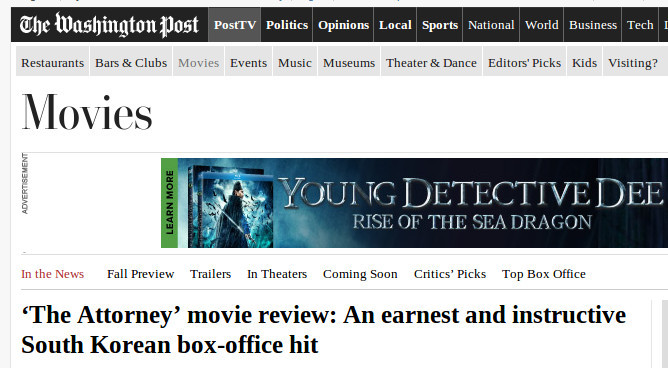Click the green Learn More ad button

(x=170, y=203)
